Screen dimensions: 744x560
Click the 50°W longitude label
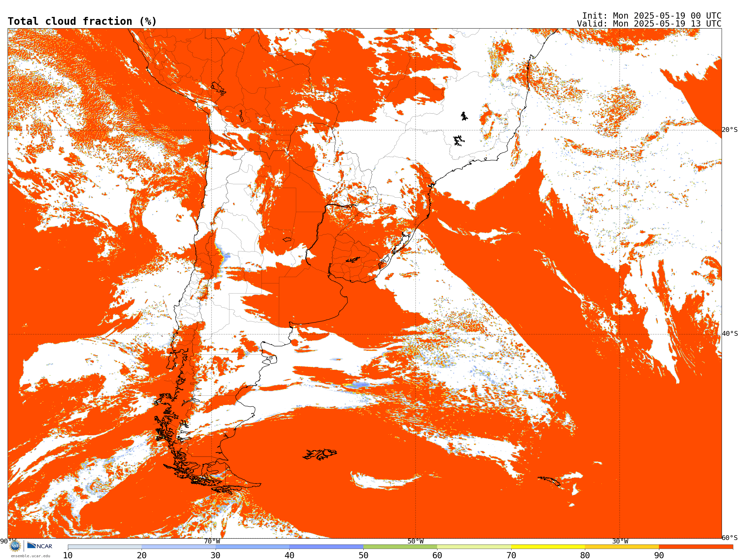[x=416, y=541]
